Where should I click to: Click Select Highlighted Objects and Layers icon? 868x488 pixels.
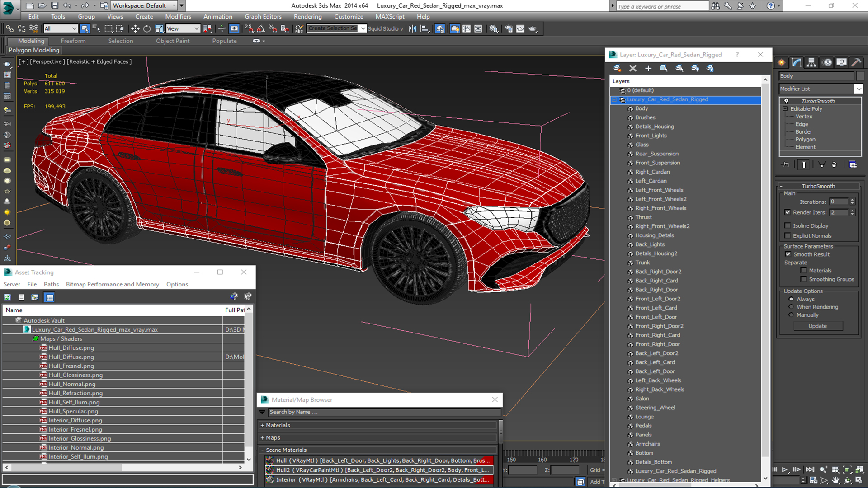[x=664, y=68]
